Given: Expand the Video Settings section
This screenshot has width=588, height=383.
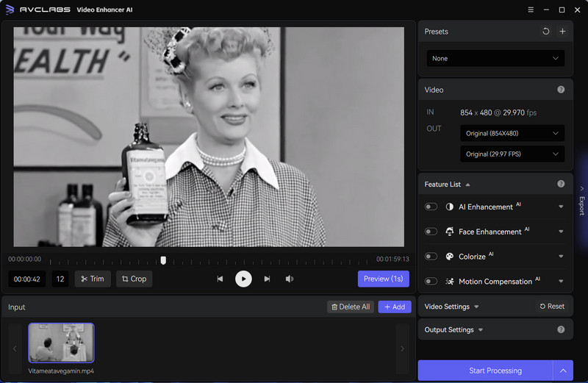Looking at the screenshot, I should [x=476, y=307].
